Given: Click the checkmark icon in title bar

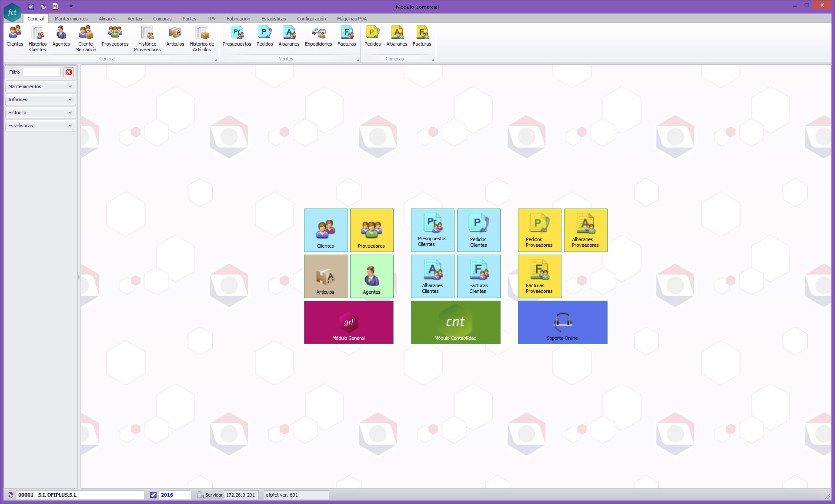Looking at the screenshot, I should coord(31,7).
